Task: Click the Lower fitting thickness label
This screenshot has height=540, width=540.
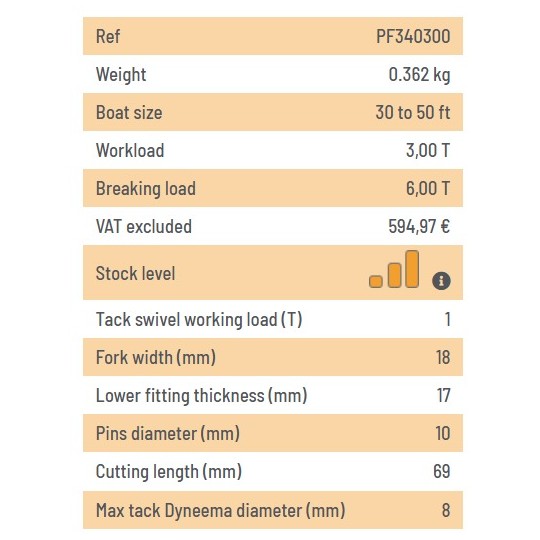Action: click(x=201, y=395)
